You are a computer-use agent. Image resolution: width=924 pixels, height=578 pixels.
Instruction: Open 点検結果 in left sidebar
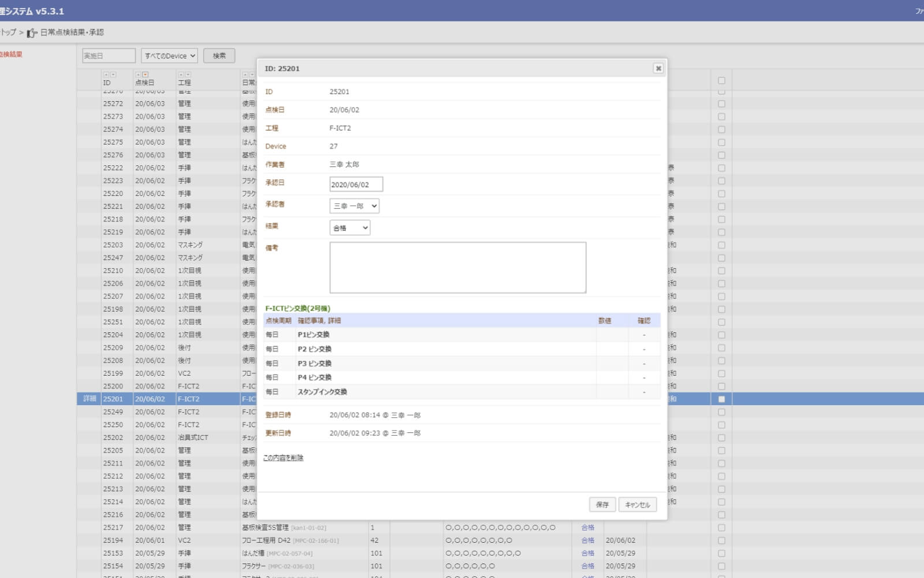pyautogui.click(x=10, y=54)
